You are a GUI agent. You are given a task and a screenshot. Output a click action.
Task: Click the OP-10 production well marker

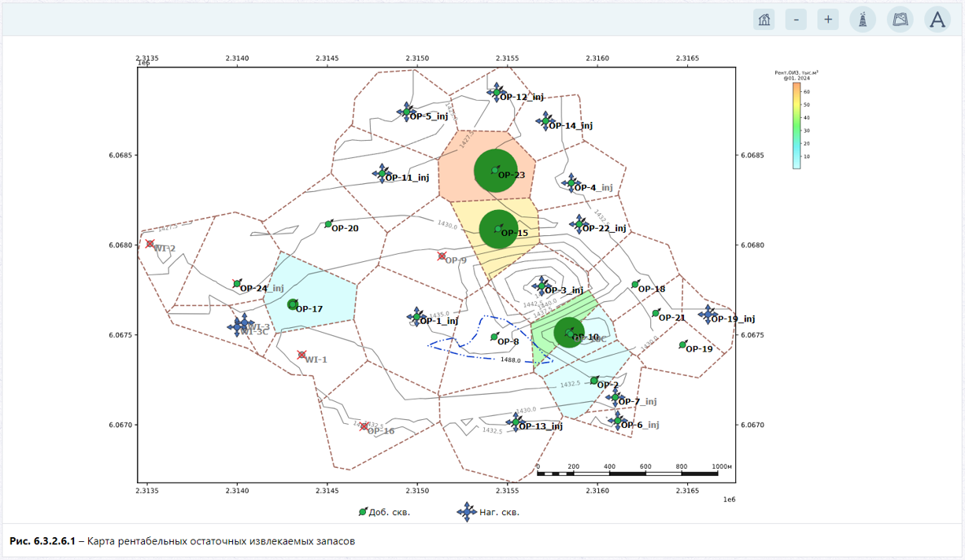coord(570,333)
